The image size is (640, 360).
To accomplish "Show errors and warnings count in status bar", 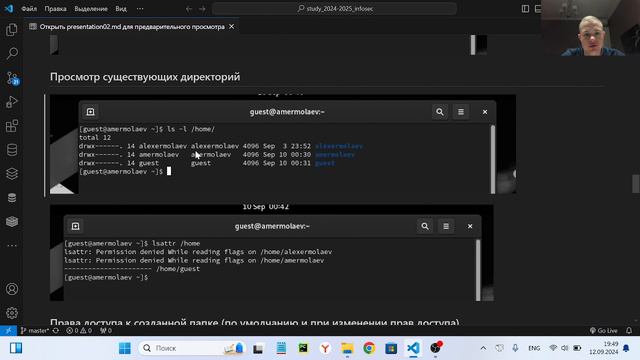I will point(79,331).
